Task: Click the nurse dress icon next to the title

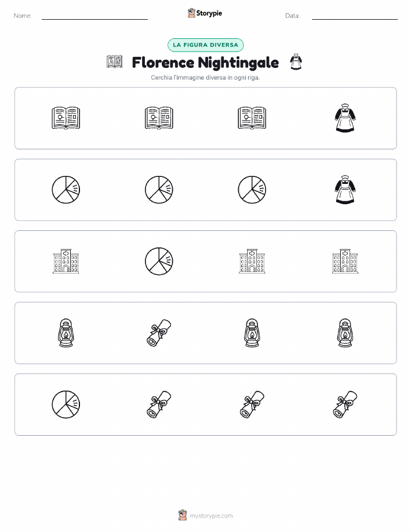Action: (296, 62)
